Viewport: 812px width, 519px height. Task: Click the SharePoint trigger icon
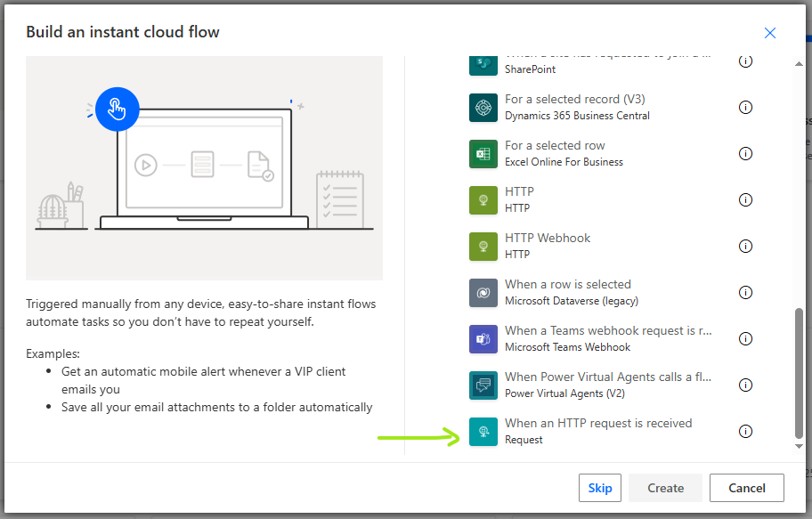(x=483, y=65)
